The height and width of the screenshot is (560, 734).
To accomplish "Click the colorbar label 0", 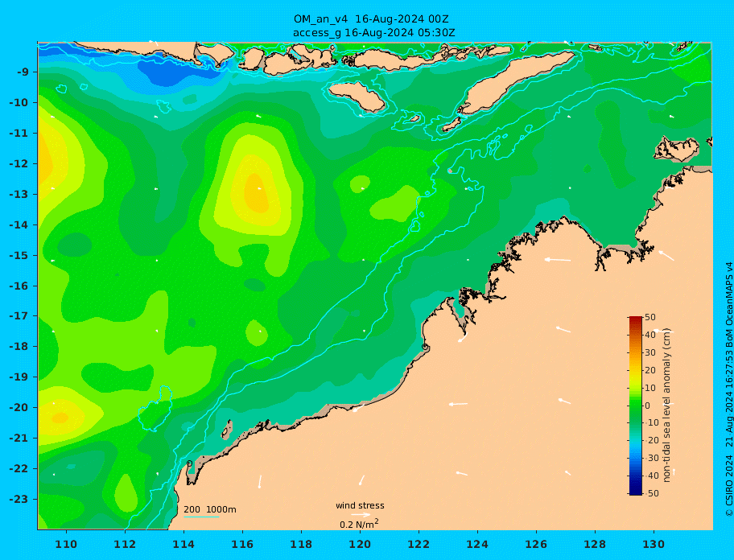I will click(648, 406).
